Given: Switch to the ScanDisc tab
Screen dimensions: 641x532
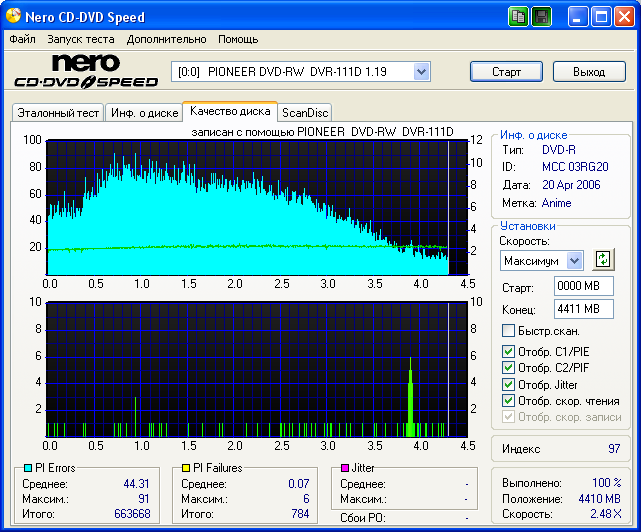Looking at the screenshot, I should 305,113.
